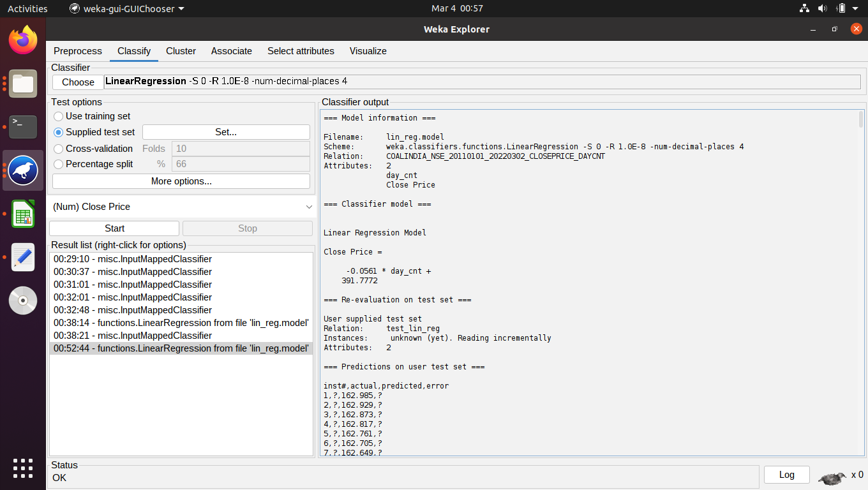Open the (Num) Close Price class dropdown
Viewport: 868px width, 490px height.
tap(181, 207)
